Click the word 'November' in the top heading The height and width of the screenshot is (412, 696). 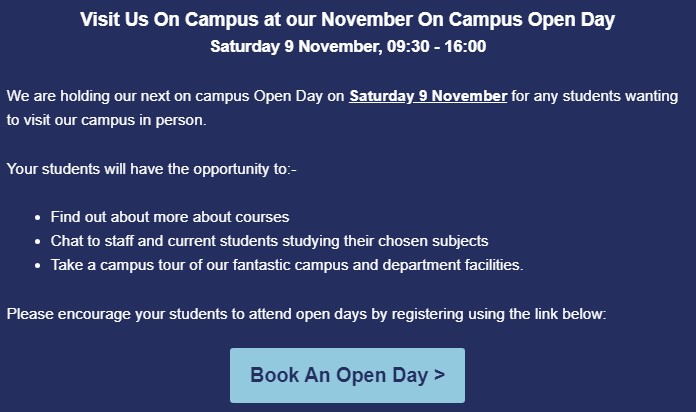pyautogui.click(x=367, y=20)
